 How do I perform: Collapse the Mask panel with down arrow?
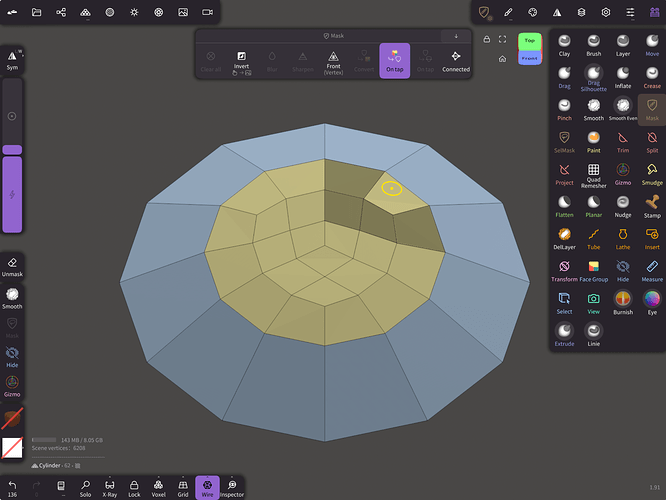pyautogui.click(x=456, y=36)
